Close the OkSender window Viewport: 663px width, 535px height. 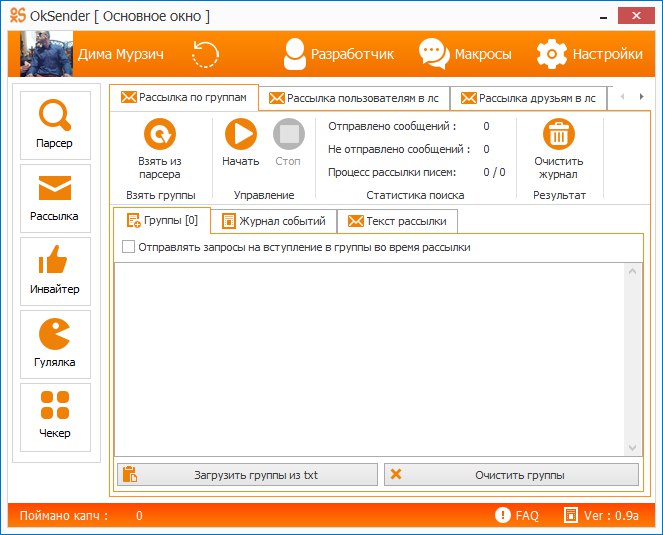(x=636, y=16)
